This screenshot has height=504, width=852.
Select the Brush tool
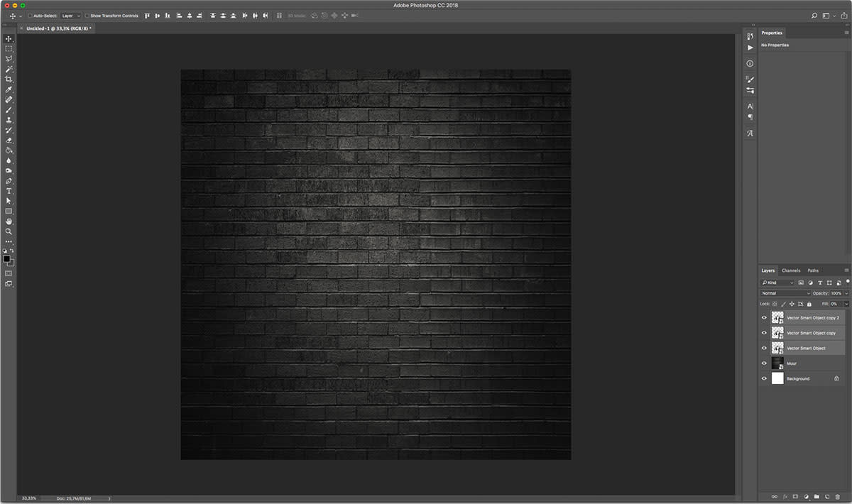tap(9, 110)
